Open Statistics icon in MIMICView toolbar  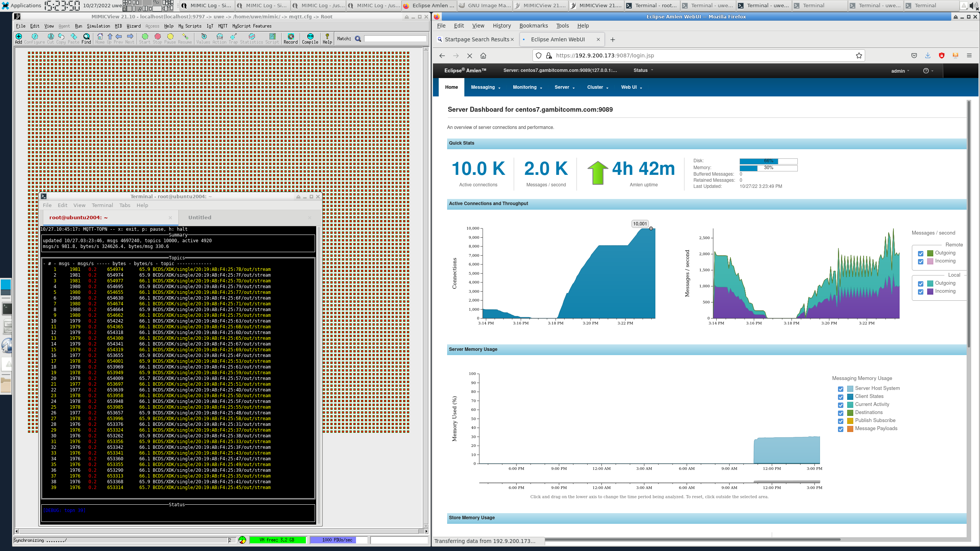pyautogui.click(x=252, y=38)
